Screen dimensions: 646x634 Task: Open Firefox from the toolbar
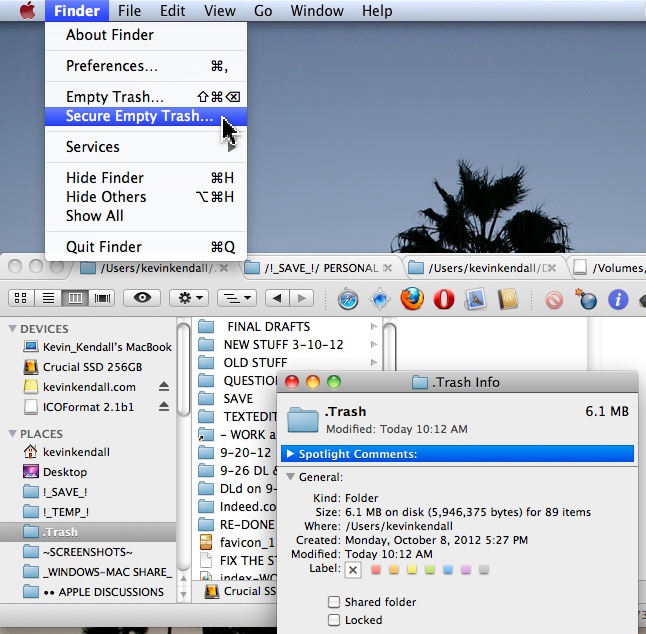[x=412, y=298]
